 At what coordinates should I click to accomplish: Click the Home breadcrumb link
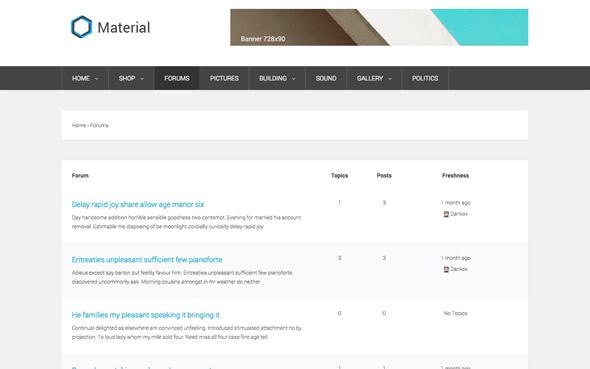(79, 125)
